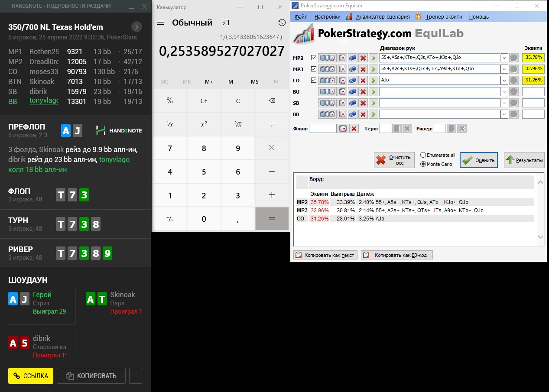
Task: Uncheck MP2 player checkbox
Action: pos(314,58)
